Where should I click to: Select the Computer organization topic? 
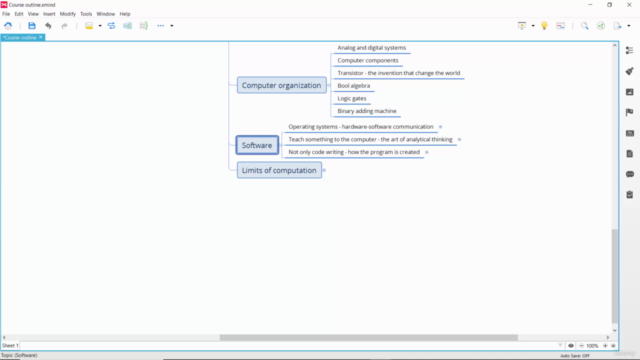click(282, 85)
